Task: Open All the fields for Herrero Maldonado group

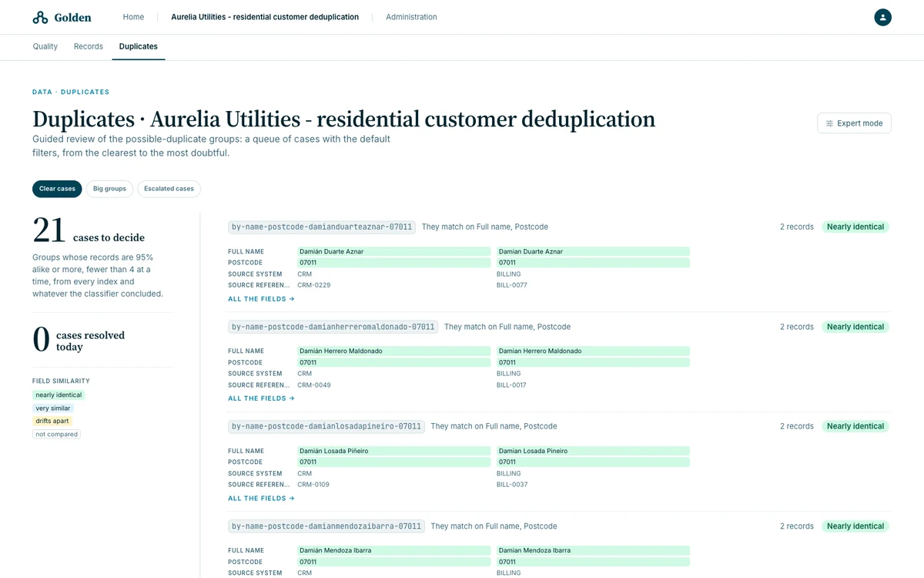Action: [261, 398]
